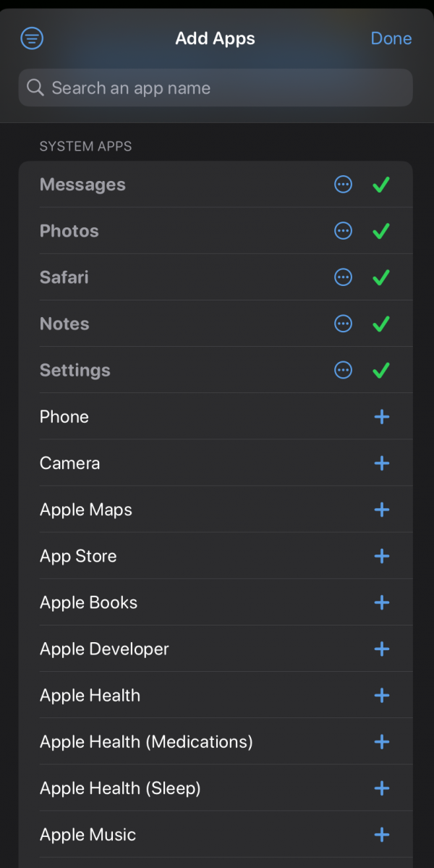Show more options for Settings
Viewport: 434px width, 868px height.
point(343,370)
